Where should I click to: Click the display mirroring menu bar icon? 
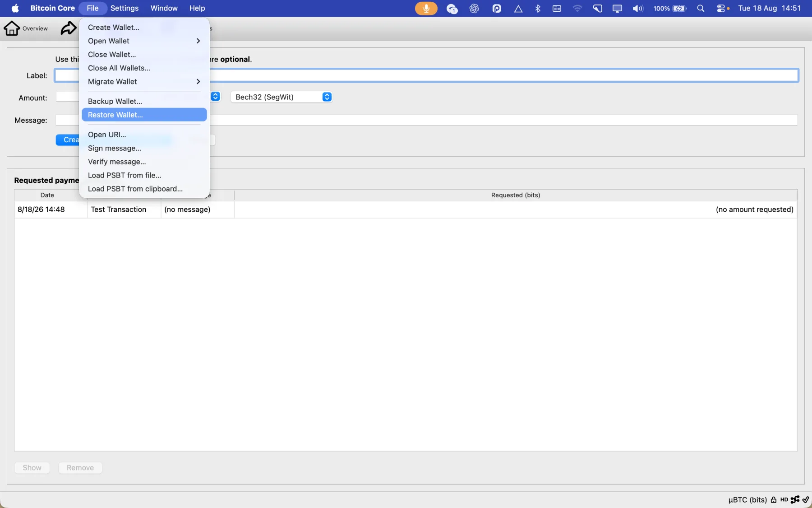coord(617,8)
